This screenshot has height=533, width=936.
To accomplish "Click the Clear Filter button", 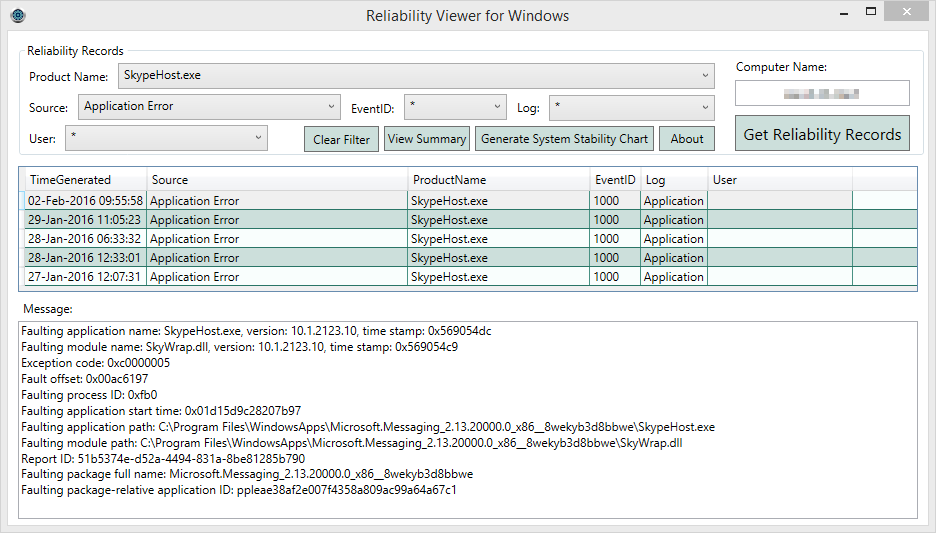I will [x=341, y=139].
